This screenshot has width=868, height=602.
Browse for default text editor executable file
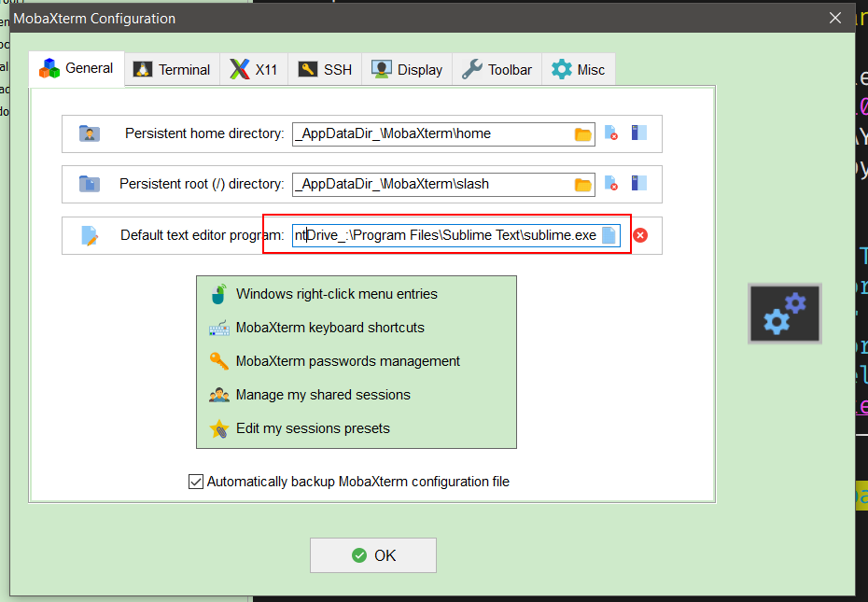[609, 235]
